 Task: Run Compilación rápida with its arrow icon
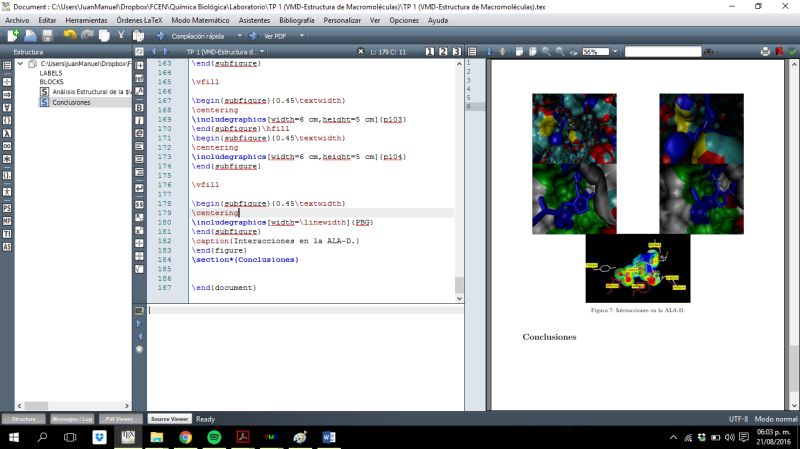(x=160, y=36)
